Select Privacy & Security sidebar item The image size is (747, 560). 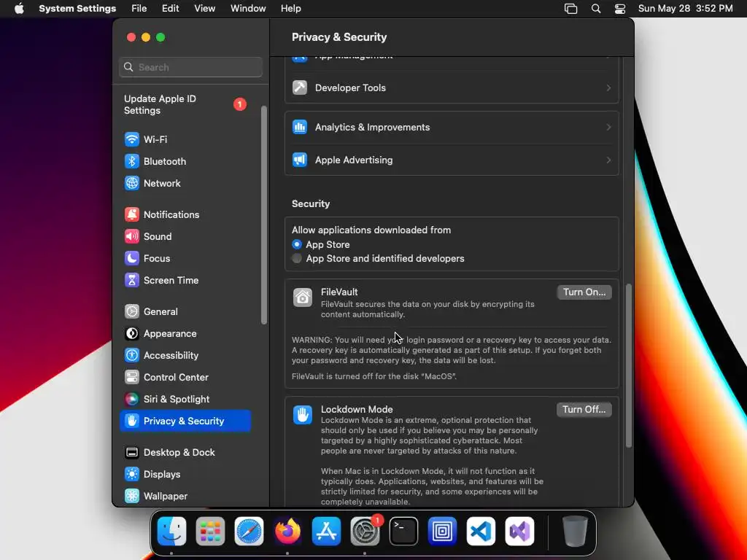tap(185, 421)
